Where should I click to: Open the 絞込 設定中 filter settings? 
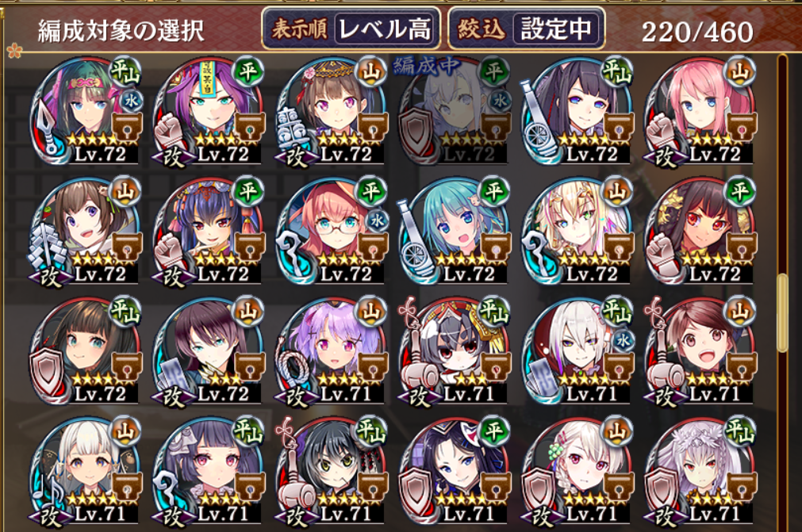coord(527,28)
